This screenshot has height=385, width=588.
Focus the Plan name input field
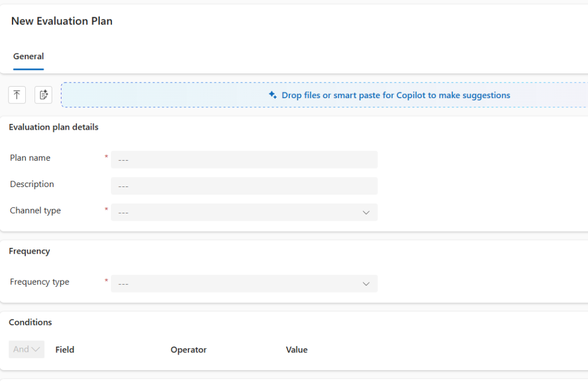pyautogui.click(x=244, y=160)
